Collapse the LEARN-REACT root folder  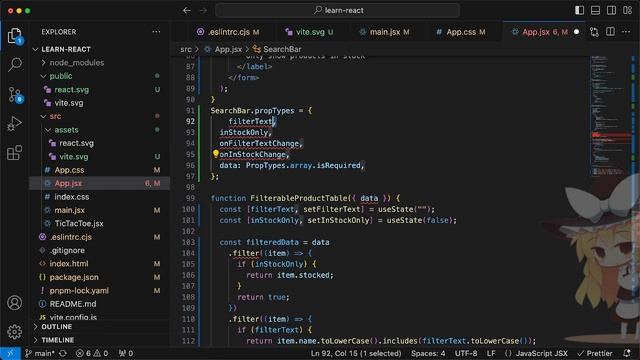tap(100, 49)
